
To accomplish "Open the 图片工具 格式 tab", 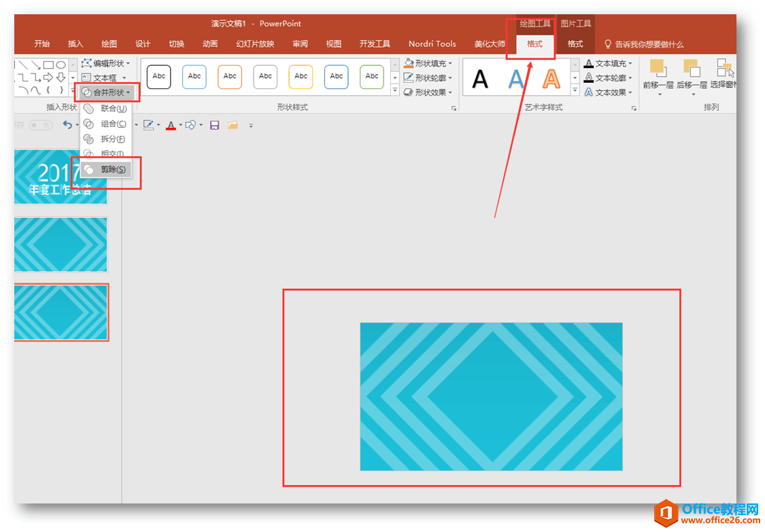I will pos(575,44).
